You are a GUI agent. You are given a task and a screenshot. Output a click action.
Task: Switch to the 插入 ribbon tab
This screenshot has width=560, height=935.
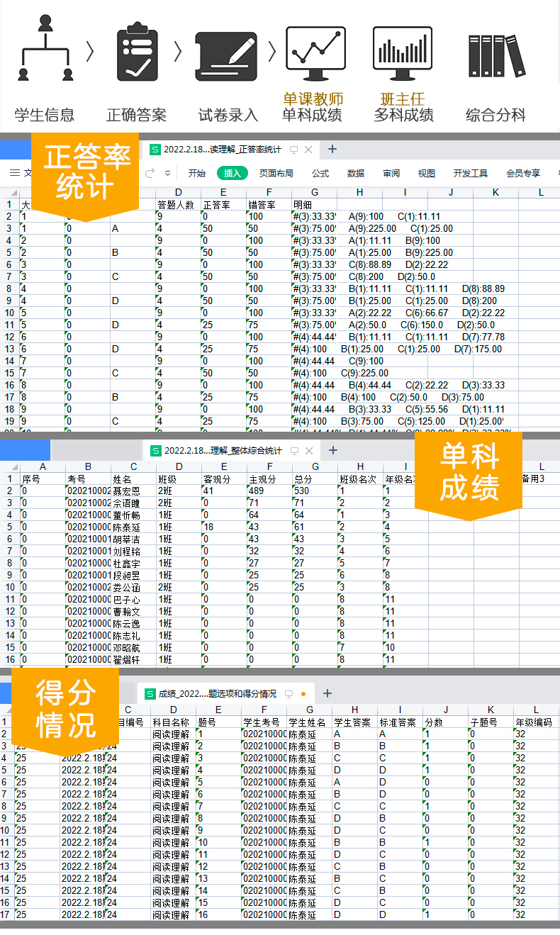pyautogui.click(x=233, y=173)
